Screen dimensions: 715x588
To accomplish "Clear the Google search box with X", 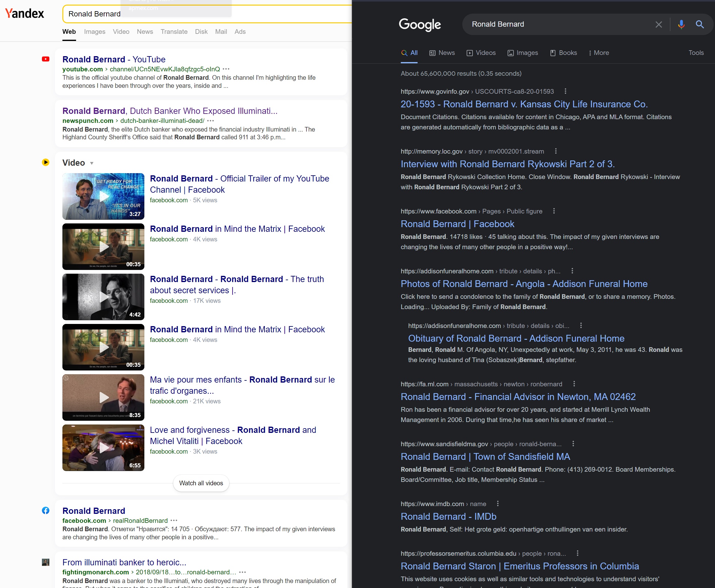I will 658,25.
